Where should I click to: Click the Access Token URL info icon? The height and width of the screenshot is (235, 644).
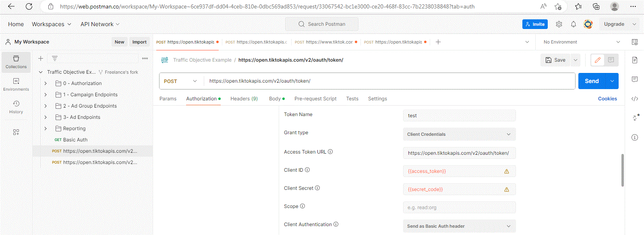tap(330, 152)
